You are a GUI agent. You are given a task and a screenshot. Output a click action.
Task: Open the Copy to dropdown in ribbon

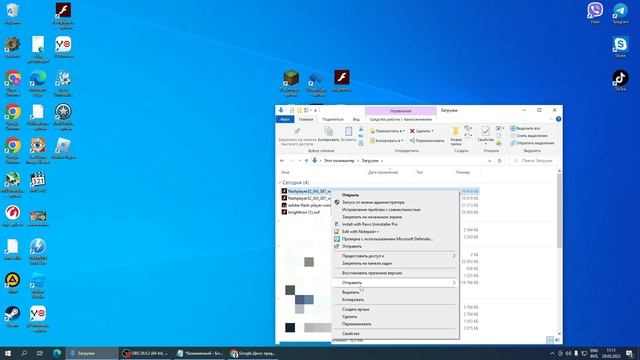386,140
